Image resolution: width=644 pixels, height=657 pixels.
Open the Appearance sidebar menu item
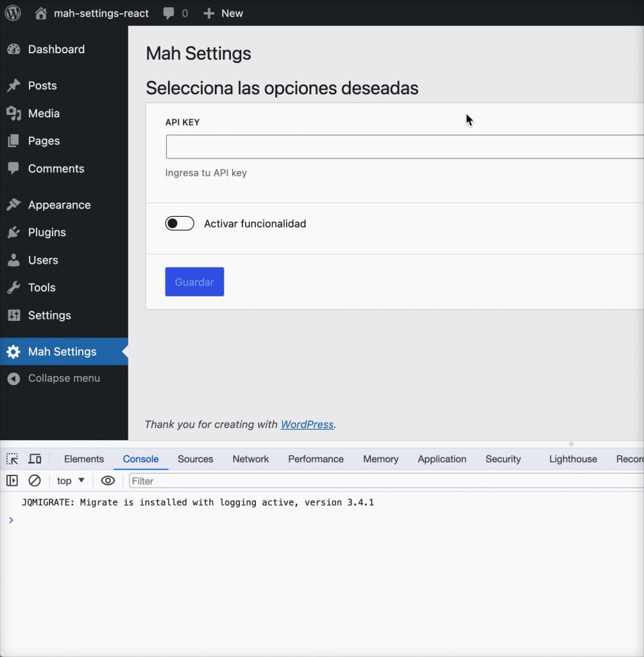pos(59,205)
